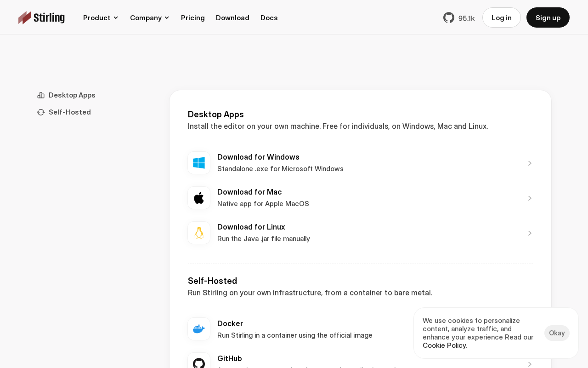Open the Pricing menu item
Screen dimensions: 588x368
(193, 17)
